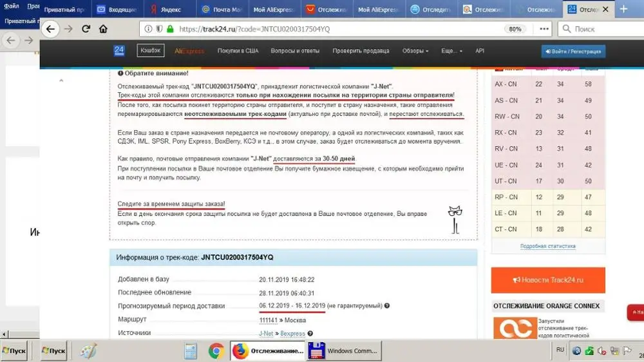
Task: Open 'Вопросы и ответы' nav item
Action: tap(295, 51)
